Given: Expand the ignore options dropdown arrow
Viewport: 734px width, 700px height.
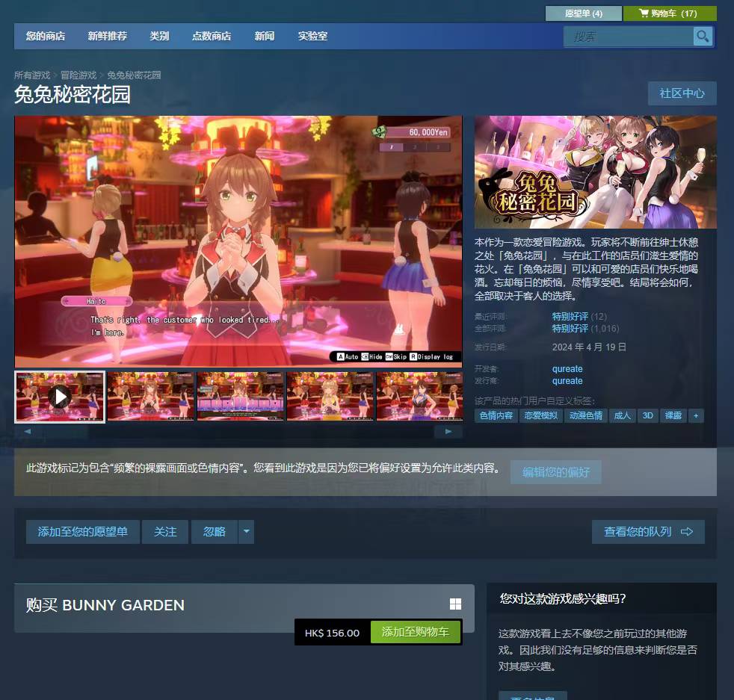Looking at the screenshot, I should [x=246, y=532].
